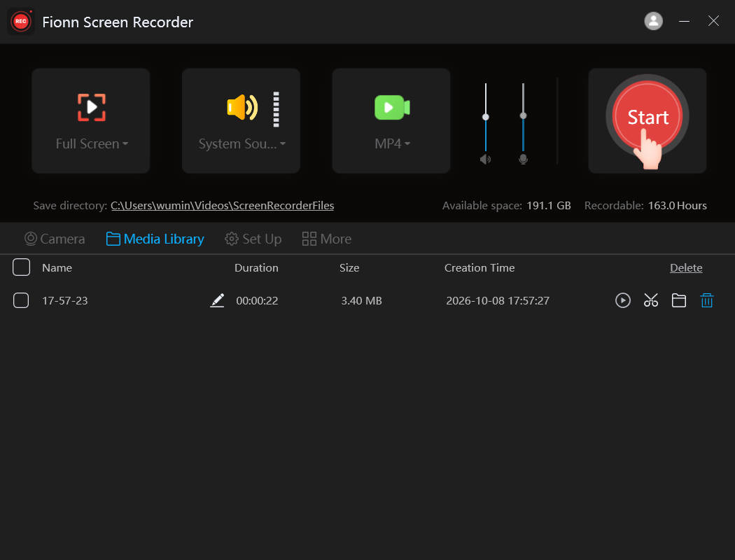
Task: Switch to the Camera tab
Action: click(x=55, y=239)
